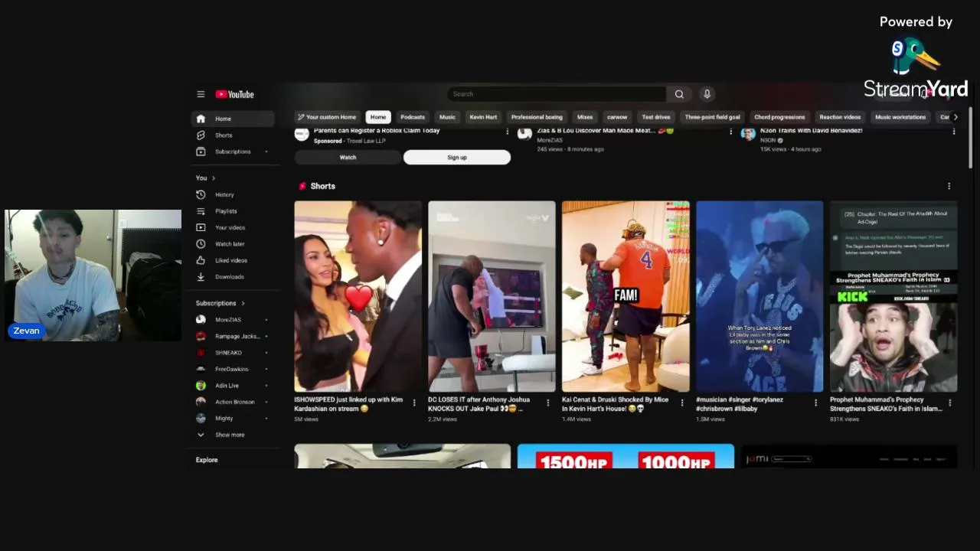Select the carwow chip
The width and height of the screenshot is (980, 551).
(x=617, y=117)
